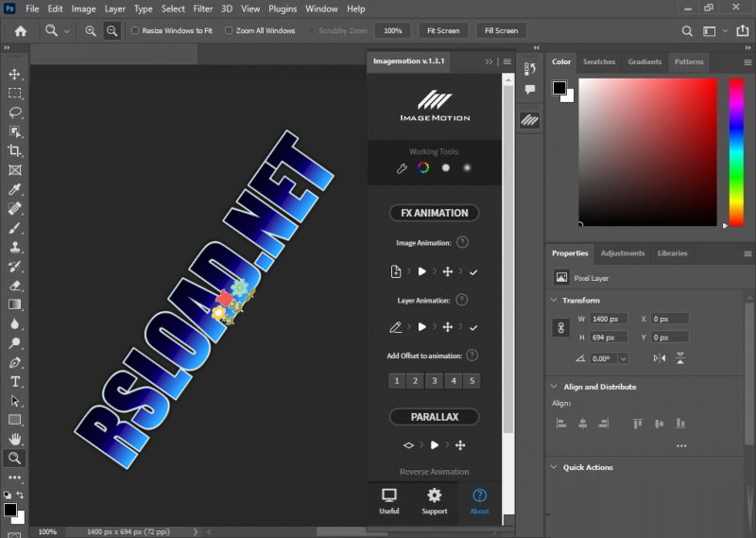Open the Imagemotion wrench working tool
Image resolution: width=756 pixels, height=538 pixels.
click(402, 168)
